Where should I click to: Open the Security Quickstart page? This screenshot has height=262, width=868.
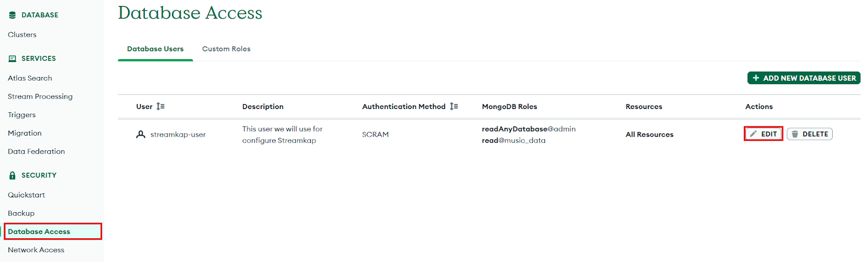tap(27, 195)
